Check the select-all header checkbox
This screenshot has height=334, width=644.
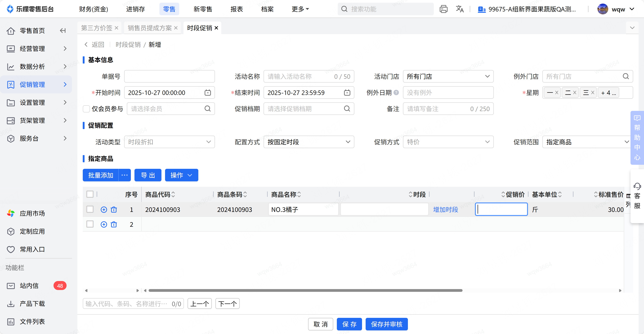[x=90, y=194]
